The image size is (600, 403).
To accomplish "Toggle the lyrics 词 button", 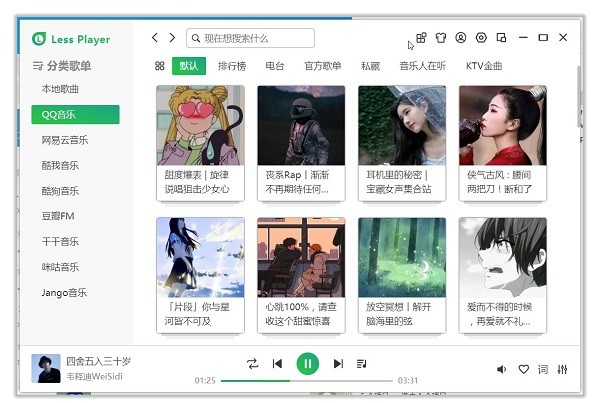I will click(543, 369).
